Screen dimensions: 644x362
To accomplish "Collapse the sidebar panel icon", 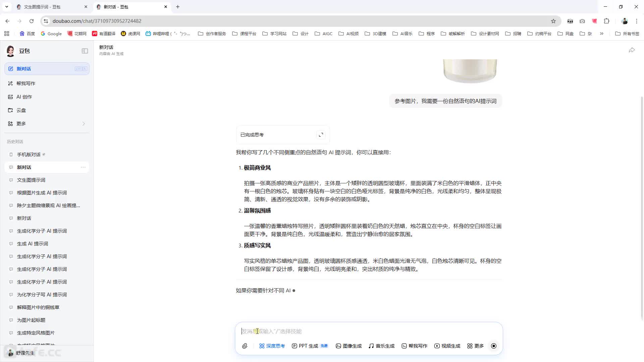I will click(x=85, y=51).
